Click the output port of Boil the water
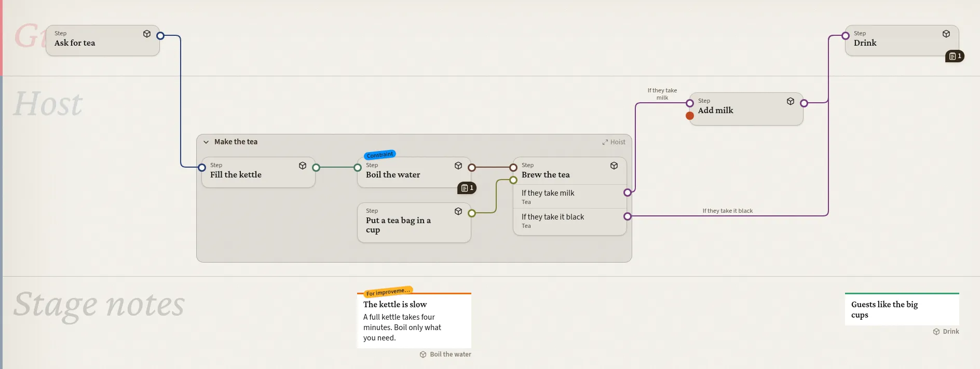 pyautogui.click(x=472, y=168)
